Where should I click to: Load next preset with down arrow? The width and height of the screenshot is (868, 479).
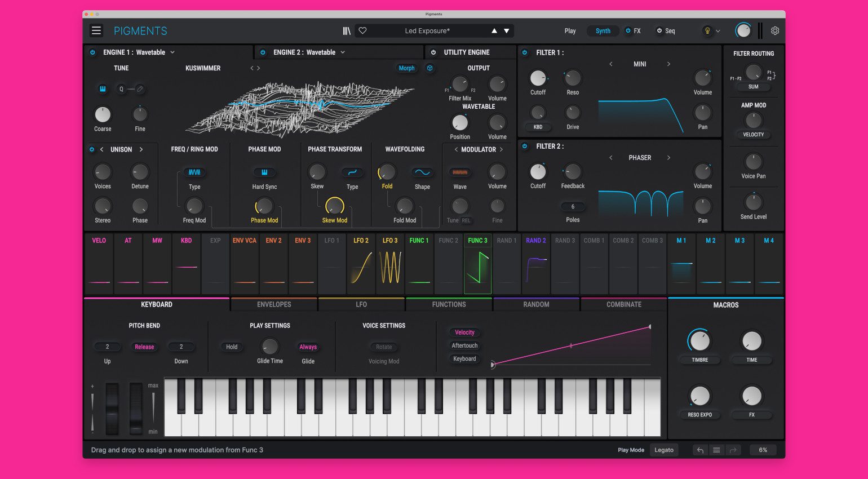coord(507,31)
